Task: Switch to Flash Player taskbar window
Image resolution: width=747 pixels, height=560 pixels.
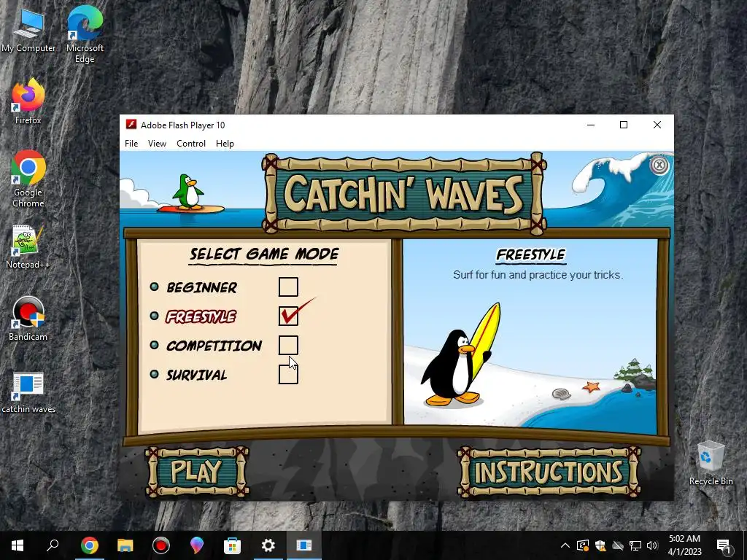Action: (304, 545)
